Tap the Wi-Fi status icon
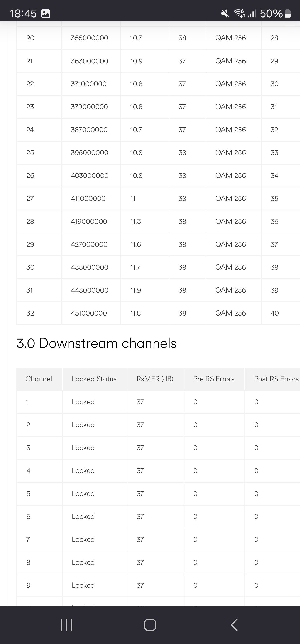The height and width of the screenshot is (644, 300). 239,13
